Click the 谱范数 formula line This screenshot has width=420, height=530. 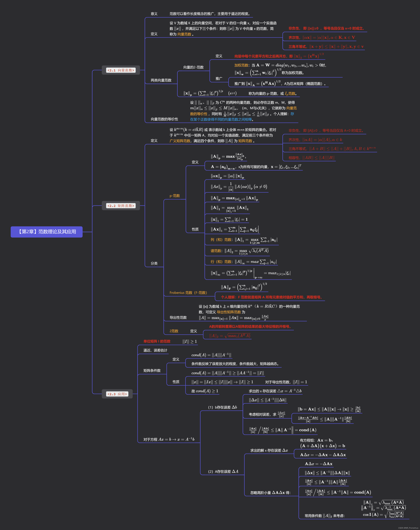(239, 251)
